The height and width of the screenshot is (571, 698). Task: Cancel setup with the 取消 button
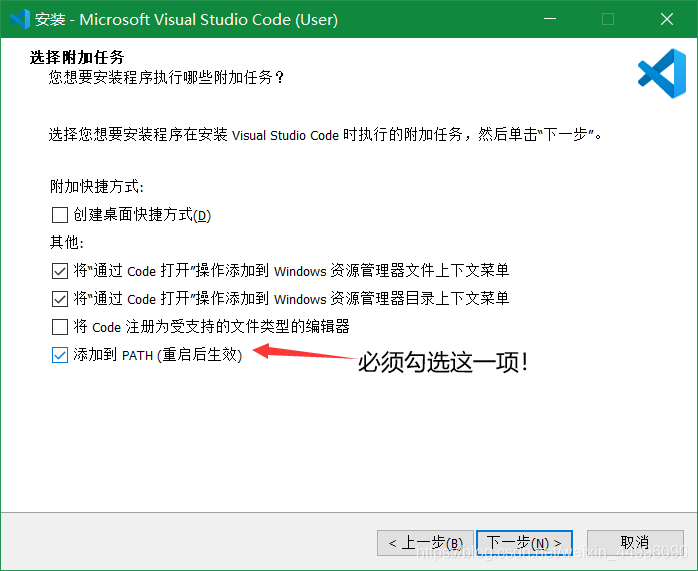click(x=635, y=543)
